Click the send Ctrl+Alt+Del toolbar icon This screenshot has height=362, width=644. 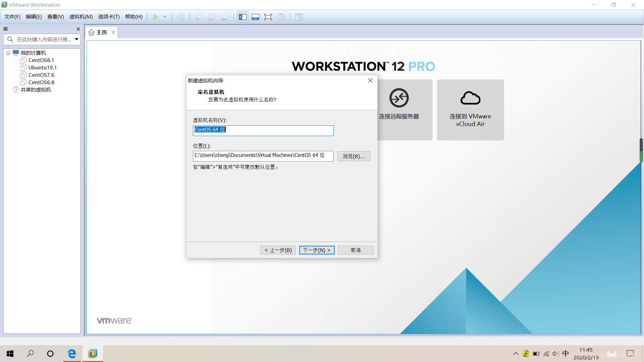(181, 17)
